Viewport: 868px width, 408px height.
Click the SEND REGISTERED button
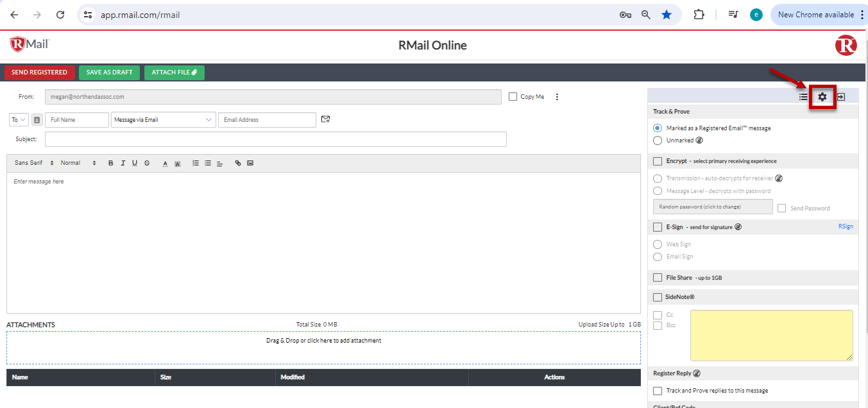pyautogui.click(x=39, y=72)
